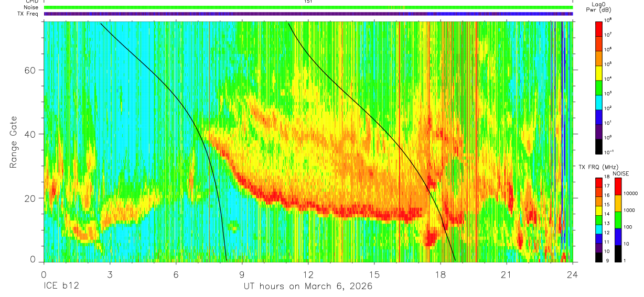Viewport: 644px width, 297px height.
Task: Click the '10000' label on NOISE colorbar
Action: coord(632,193)
